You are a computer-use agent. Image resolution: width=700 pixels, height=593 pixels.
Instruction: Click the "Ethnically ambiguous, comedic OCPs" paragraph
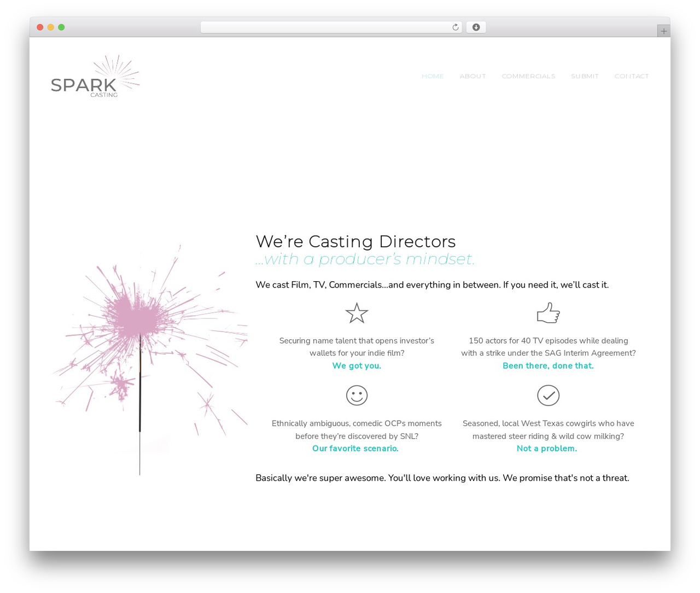pyautogui.click(x=357, y=429)
